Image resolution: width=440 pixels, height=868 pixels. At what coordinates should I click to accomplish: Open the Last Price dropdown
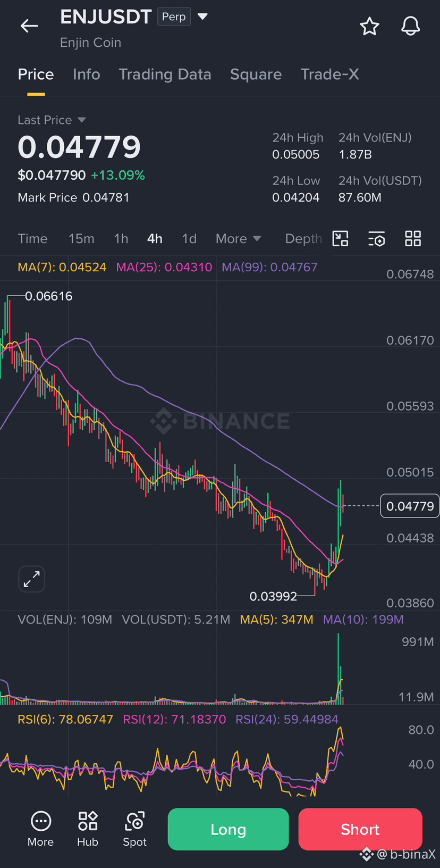(52, 120)
